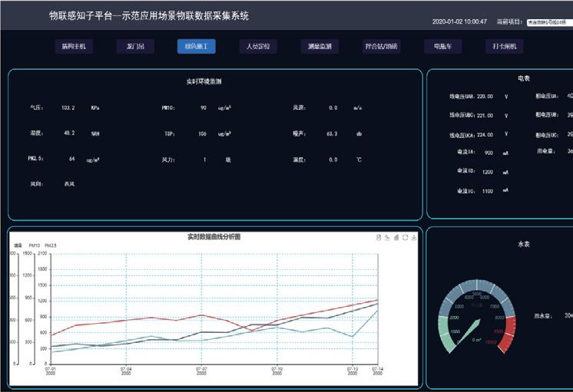
Task: Switch the chart to line type via toolbox icon
Action: click(x=387, y=238)
